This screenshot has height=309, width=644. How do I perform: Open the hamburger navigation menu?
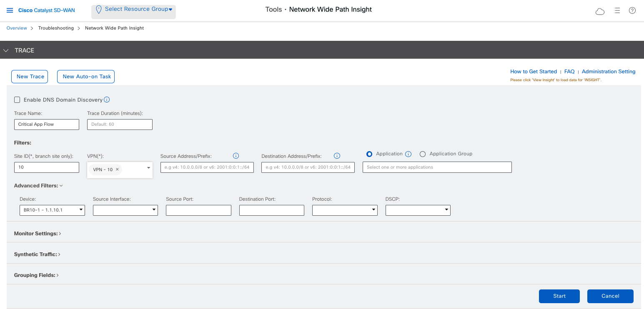pos(10,10)
